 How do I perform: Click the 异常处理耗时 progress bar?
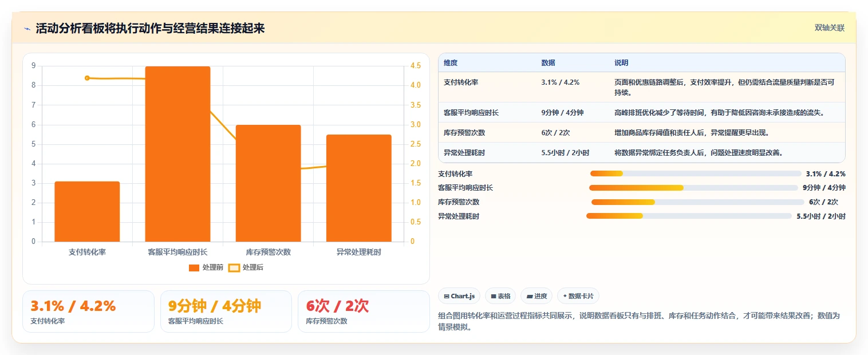(689, 216)
